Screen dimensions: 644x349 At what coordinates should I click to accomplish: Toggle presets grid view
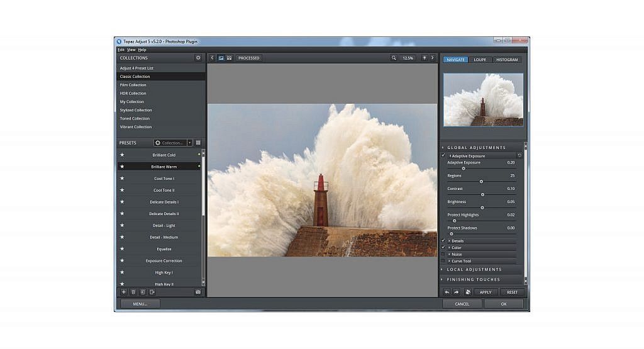pyautogui.click(x=198, y=143)
